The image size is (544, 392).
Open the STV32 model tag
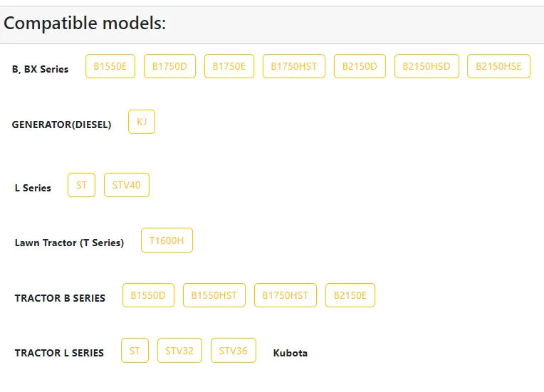coord(179,351)
